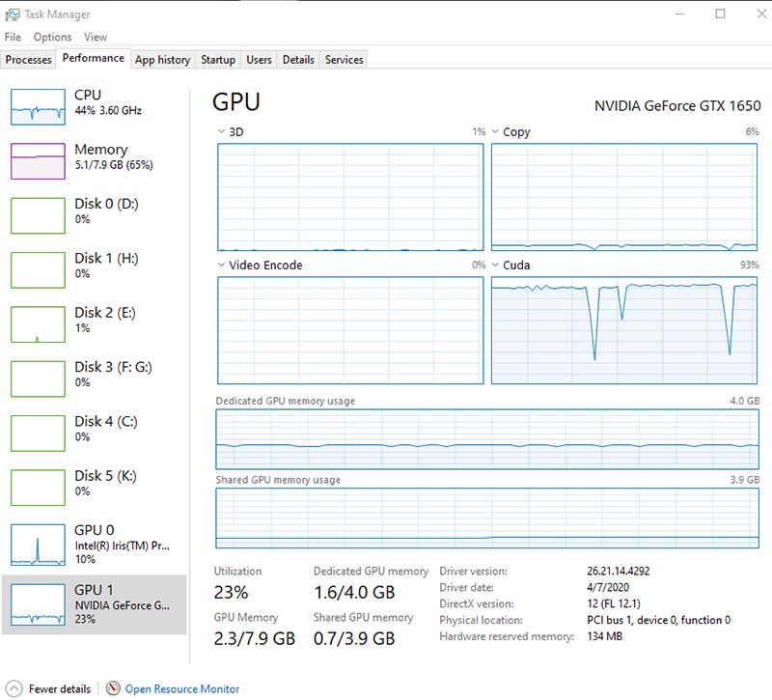The height and width of the screenshot is (700, 772).
Task: Select Disk 5 (K:) in the sidebar
Action: (x=95, y=488)
